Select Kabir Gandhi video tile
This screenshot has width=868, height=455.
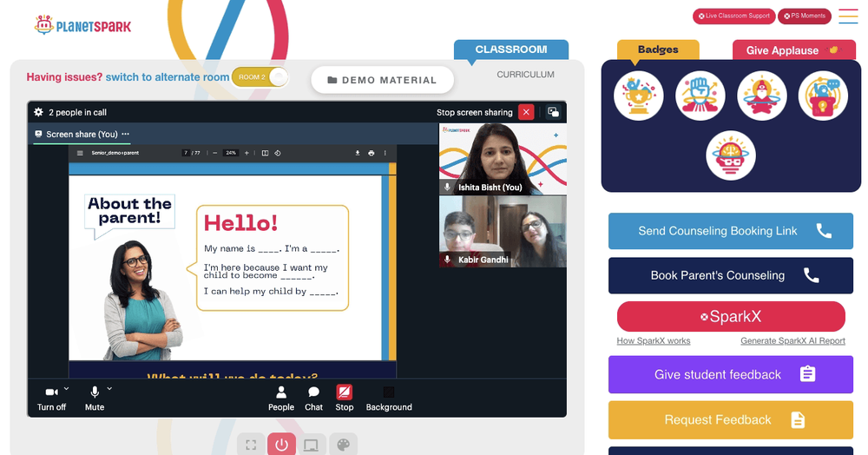coord(503,231)
